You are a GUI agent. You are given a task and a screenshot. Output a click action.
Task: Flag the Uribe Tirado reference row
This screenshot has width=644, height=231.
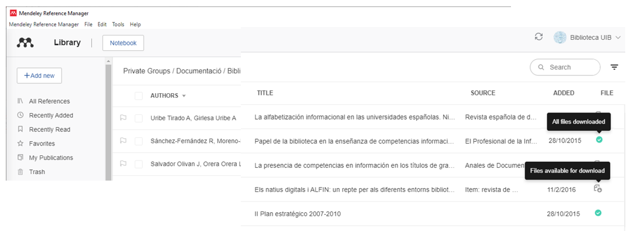[123, 118]
